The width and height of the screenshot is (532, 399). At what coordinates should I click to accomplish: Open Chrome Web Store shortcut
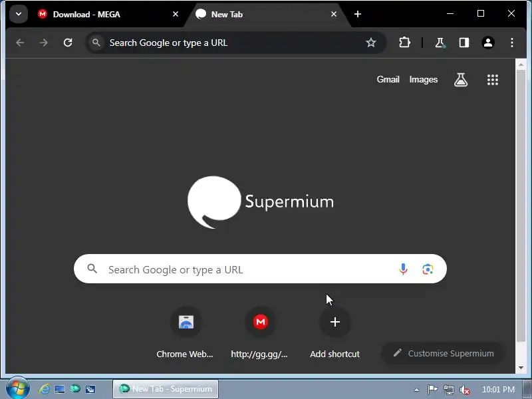[x=186, y=333]
